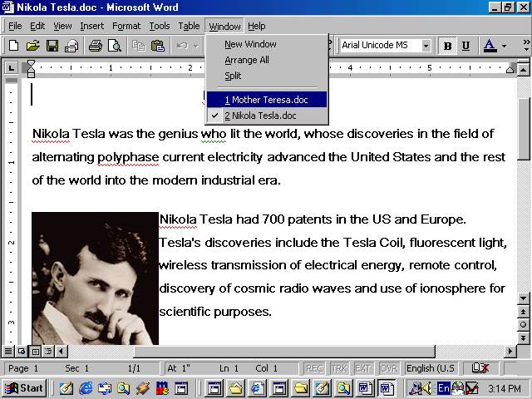Click the Previous Page double-arrow button
The image size is (532, 399).
pyautogui.click(x=523, y=312)
